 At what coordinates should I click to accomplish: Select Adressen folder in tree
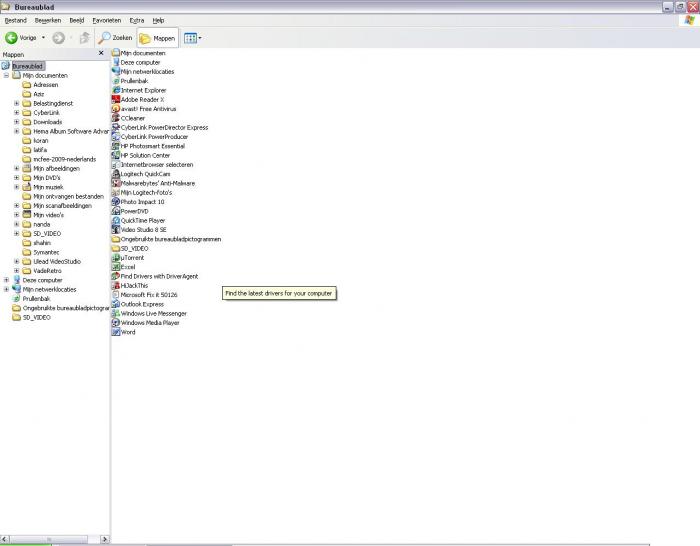(x=46, y=85)
